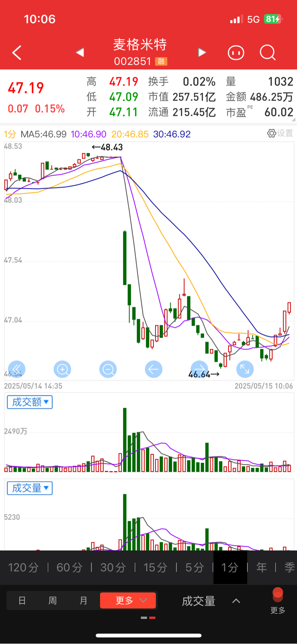Select the 15分 period
This screenshot has height=644, width=297.
[155, 567]
